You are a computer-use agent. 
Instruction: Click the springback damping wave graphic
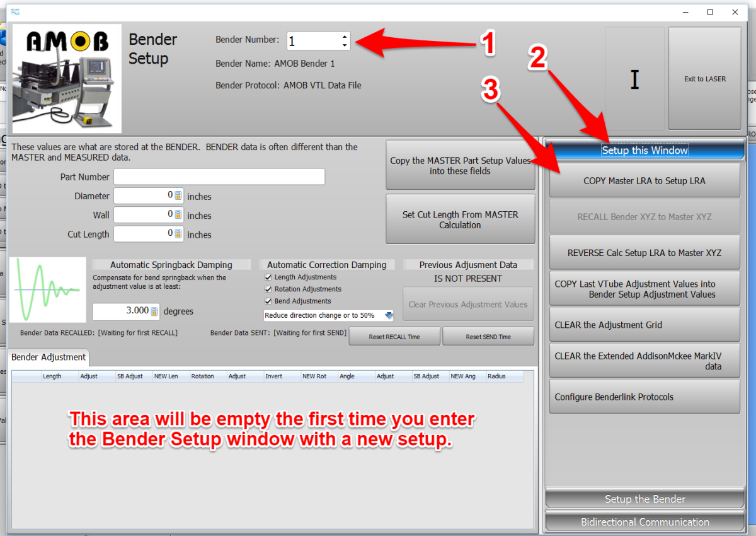(x=49, y=289)
